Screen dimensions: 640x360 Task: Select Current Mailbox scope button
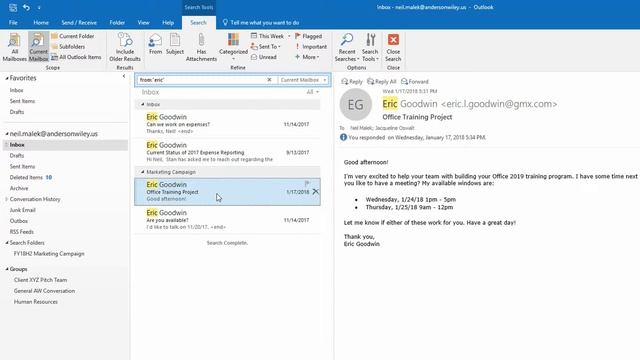click(x=38, y=47)
